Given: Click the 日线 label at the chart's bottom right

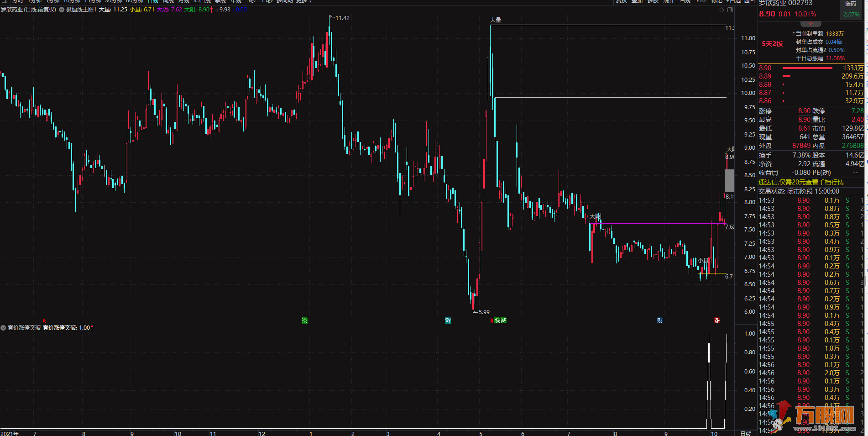Looking at the screenshot, I should 745,433.
